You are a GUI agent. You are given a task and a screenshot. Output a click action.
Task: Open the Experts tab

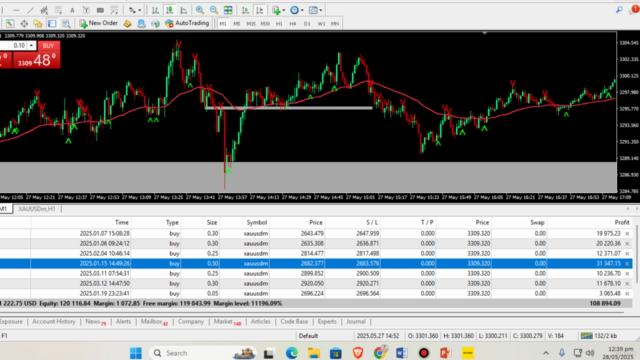(x=327, y=322)
